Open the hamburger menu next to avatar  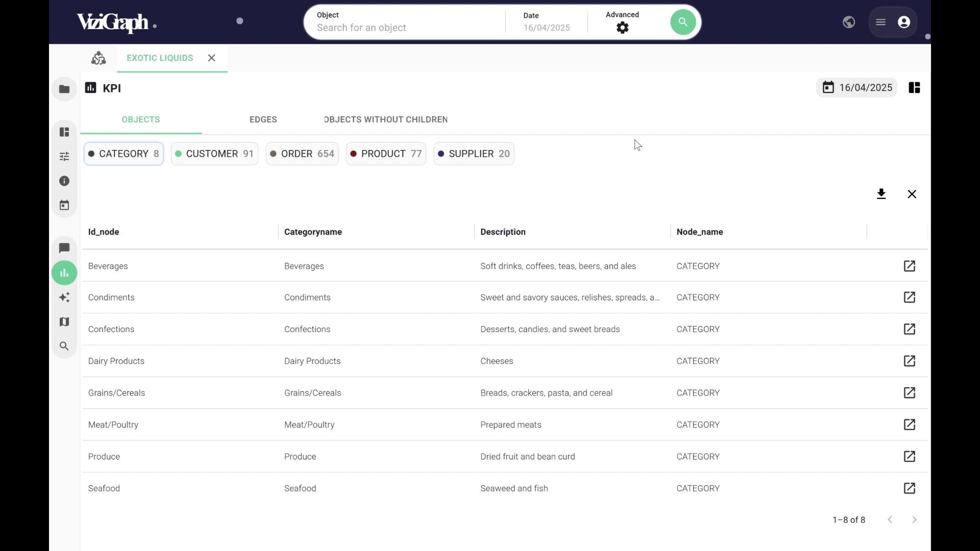pyautogui.click(x=880, y=22)
